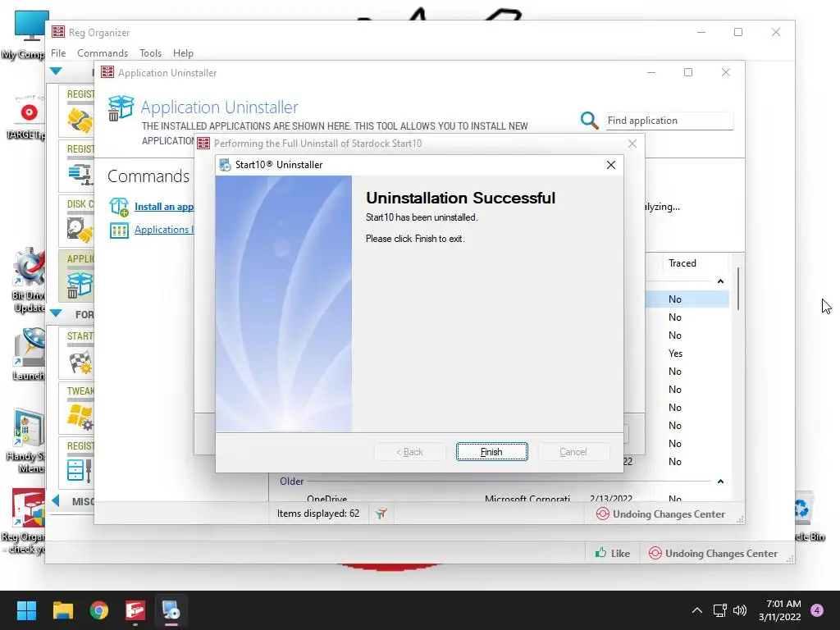Click the Like thumbs-up button
This screenshot has height=630, width=840.
(x=612, y=554)
